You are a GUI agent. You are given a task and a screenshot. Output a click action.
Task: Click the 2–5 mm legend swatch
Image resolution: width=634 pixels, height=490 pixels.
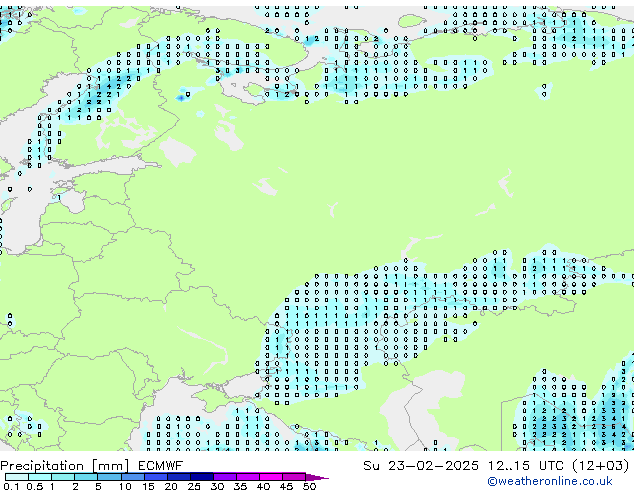[x=86, y=477]
